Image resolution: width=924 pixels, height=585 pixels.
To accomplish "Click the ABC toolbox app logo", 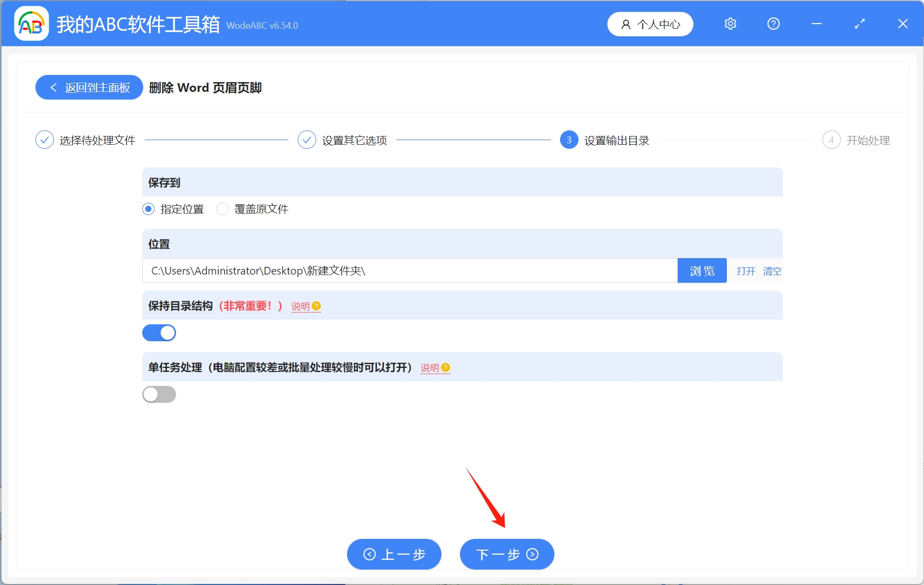I will (31, 23).
